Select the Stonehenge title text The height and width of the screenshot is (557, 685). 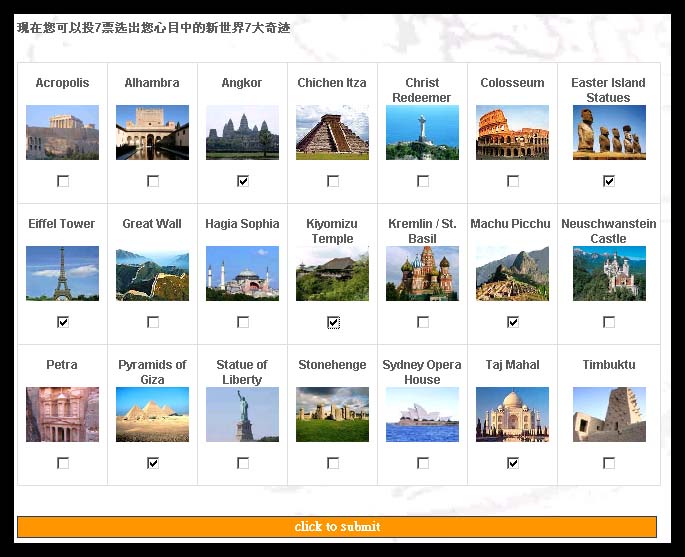(332, 365)
